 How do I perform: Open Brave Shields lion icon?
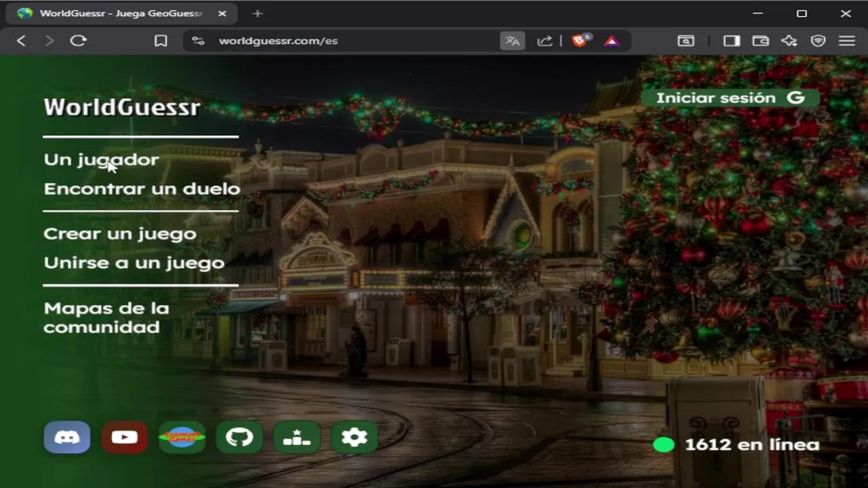[x=580, y=41]
